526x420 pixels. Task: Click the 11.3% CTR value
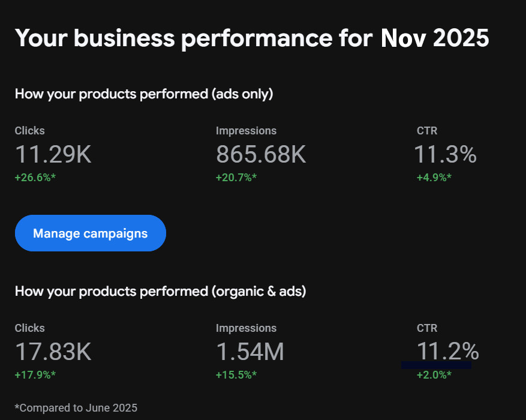point(445,154)
